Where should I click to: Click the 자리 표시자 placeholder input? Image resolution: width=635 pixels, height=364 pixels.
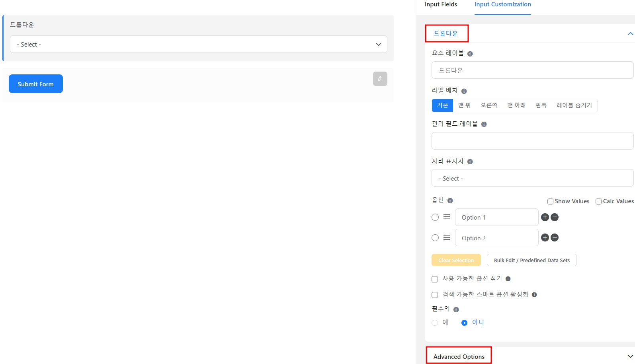532,178
